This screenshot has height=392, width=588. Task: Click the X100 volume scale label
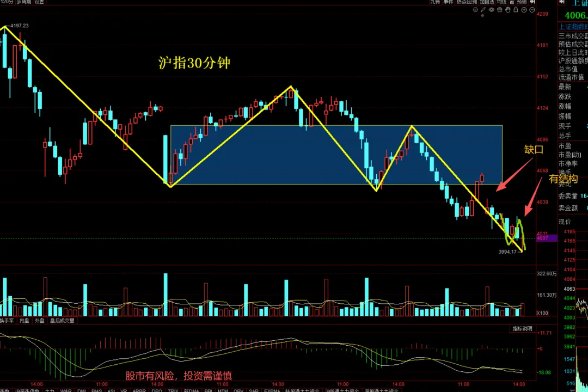click(542, 313)
